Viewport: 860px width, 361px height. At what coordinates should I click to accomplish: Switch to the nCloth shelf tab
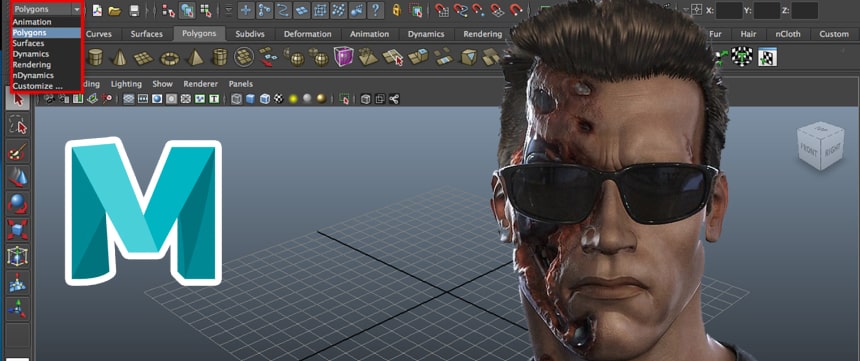[788, 34]
